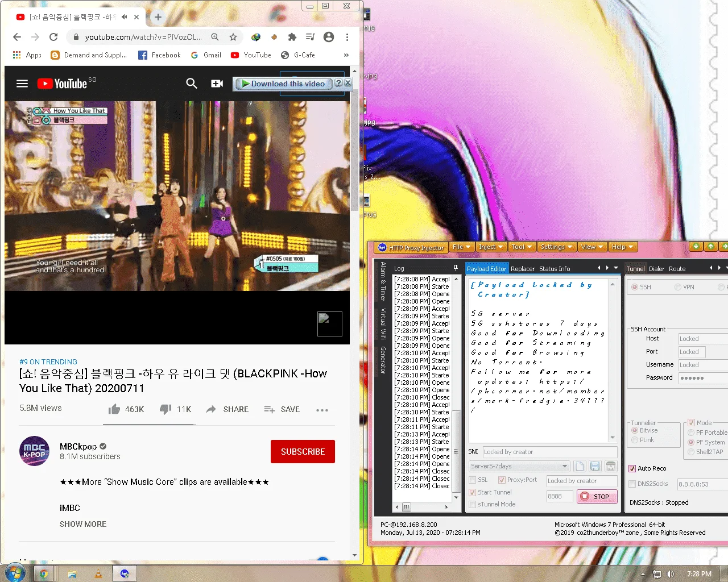
Task: Open Virtual Wifi side panel
Action: coord(383,324)
